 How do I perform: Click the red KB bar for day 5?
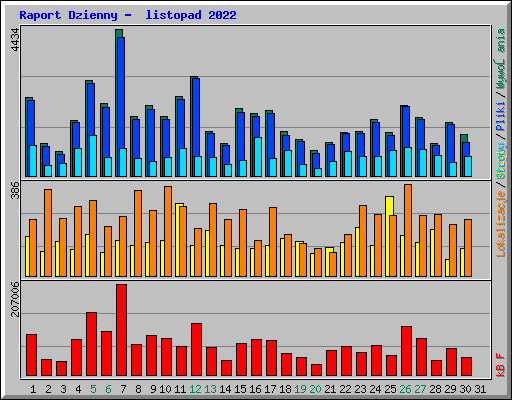point(91,344)
